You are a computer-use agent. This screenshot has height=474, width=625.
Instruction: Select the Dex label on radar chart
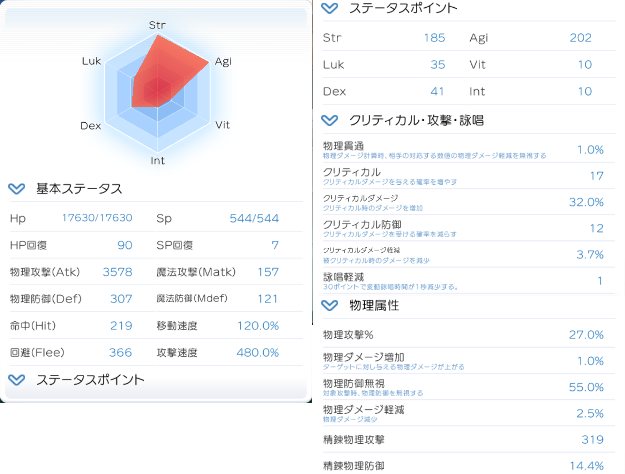[x=90, y=126]
